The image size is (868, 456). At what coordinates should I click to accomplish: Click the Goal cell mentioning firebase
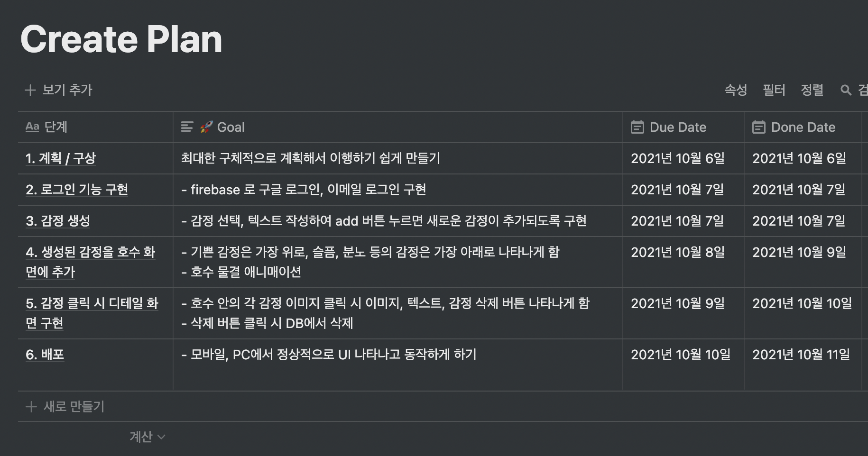pyautogui.click(x=397, y=190)
